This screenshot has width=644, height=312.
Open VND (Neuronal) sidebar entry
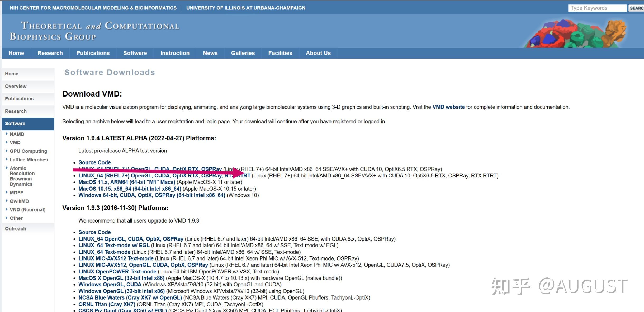27,210
